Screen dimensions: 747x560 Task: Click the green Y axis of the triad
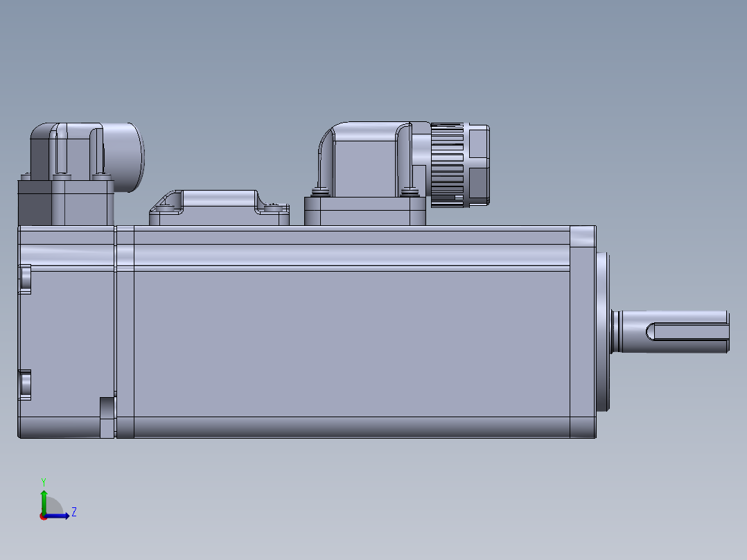point(44,501)
